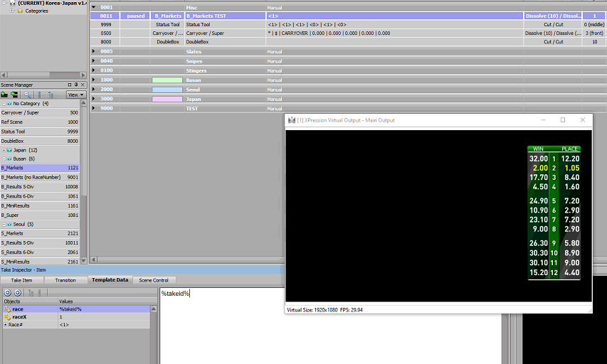Click the add category icon in Scene Manager
The width and height of the screenshot is (607, 364).
tap(14, 95)
